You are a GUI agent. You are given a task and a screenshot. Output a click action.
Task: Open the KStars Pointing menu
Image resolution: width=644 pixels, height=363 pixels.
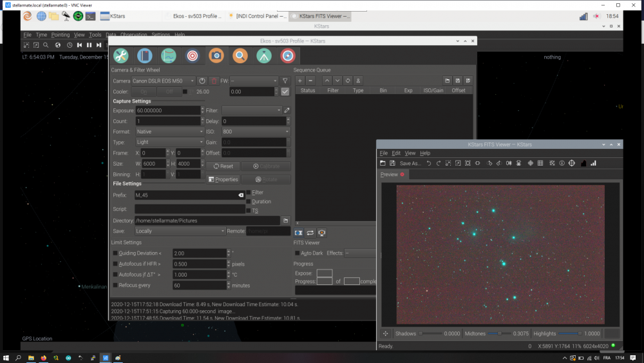click(61, 35)
